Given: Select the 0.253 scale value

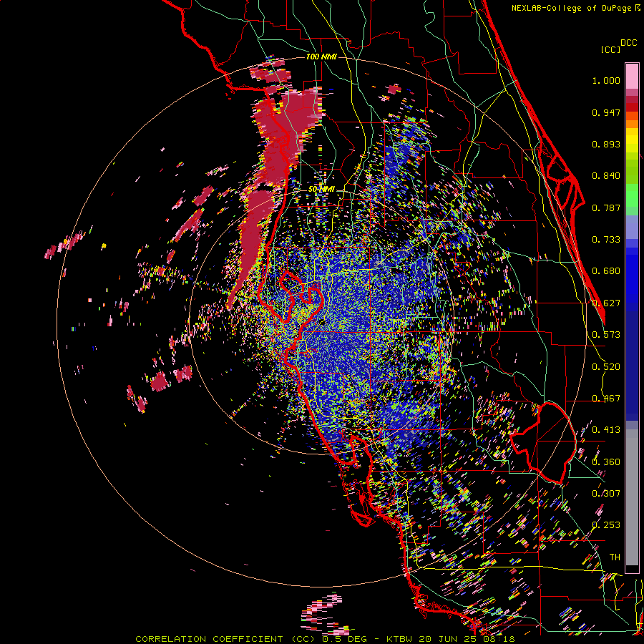Looking at the screenshot, I should click(x=606, y=525).
